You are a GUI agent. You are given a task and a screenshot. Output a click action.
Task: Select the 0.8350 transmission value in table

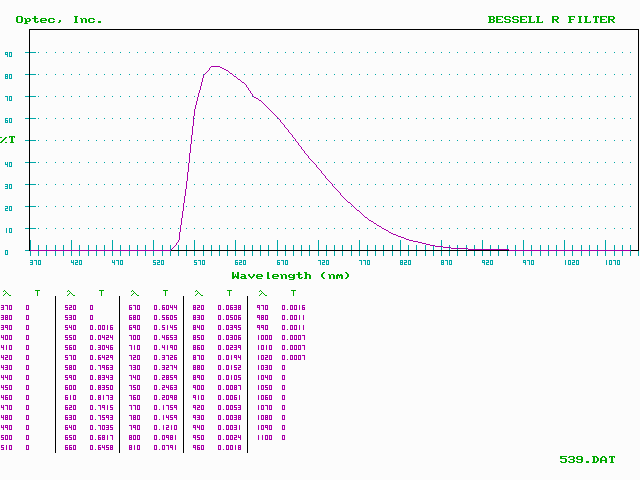click(x=100, y=386)
